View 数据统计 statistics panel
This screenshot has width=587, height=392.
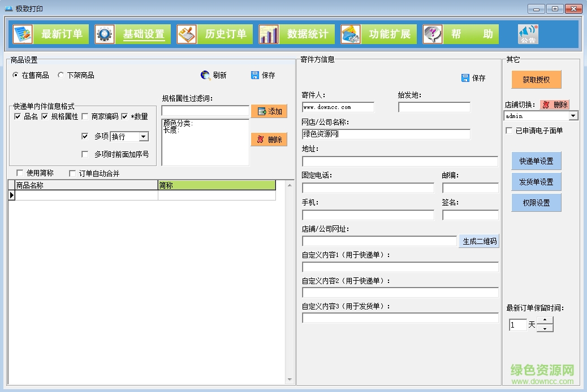click(269, 33)
